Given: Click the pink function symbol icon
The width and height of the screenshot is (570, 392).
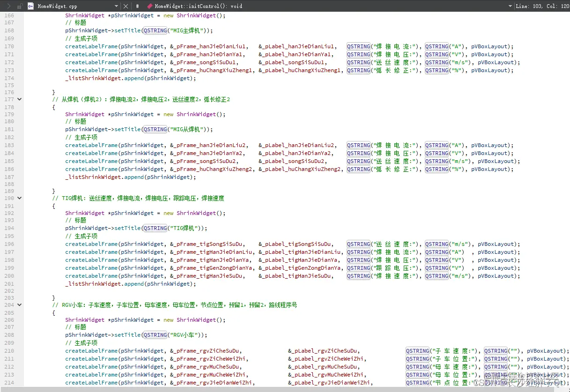Looking at the screenshot, I should pos(150,6).
